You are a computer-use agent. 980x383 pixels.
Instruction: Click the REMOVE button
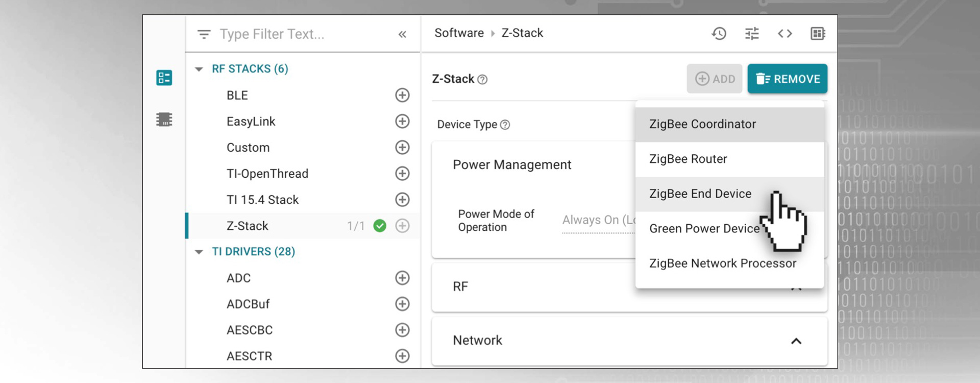(x=787, y=79)
